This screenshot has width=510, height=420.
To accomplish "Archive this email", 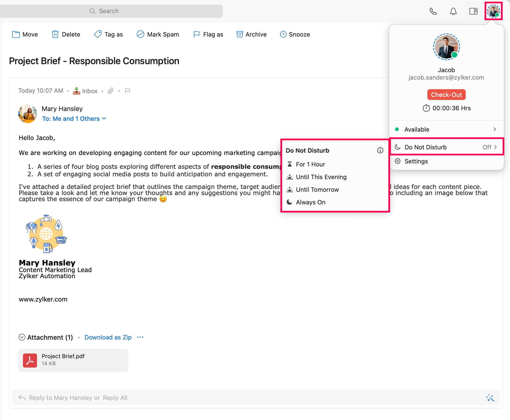I will click(251, 34).
